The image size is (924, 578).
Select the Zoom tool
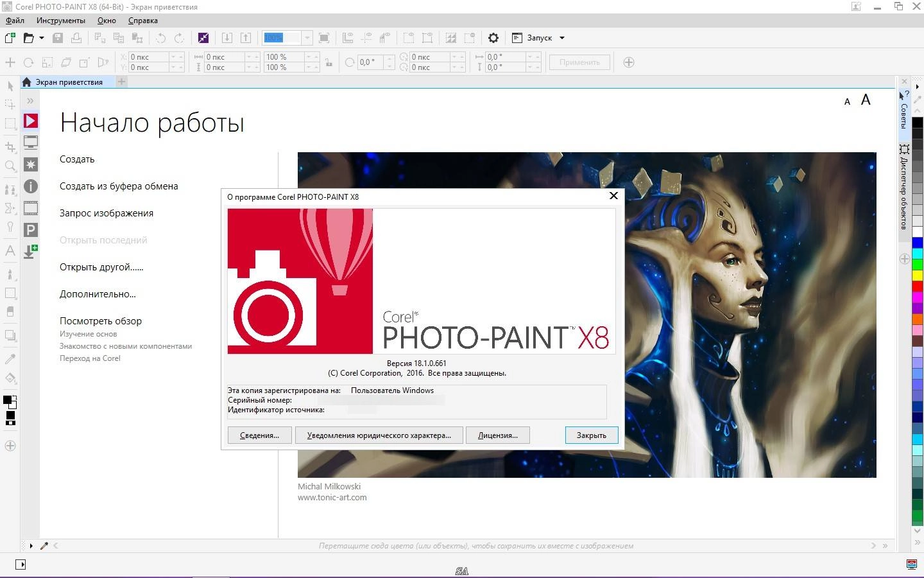click(x=10, y=164)
